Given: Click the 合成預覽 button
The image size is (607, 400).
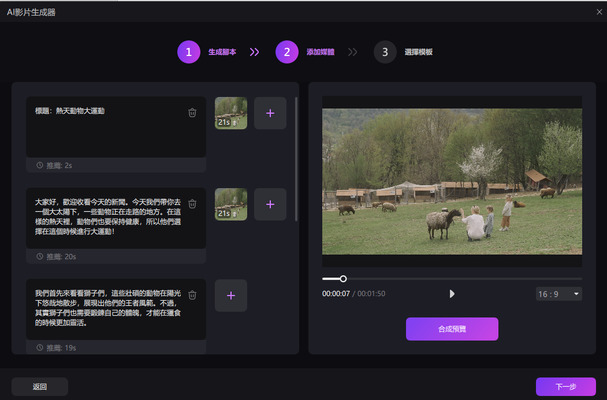Looking at the screenshot, I should [452, 329].
